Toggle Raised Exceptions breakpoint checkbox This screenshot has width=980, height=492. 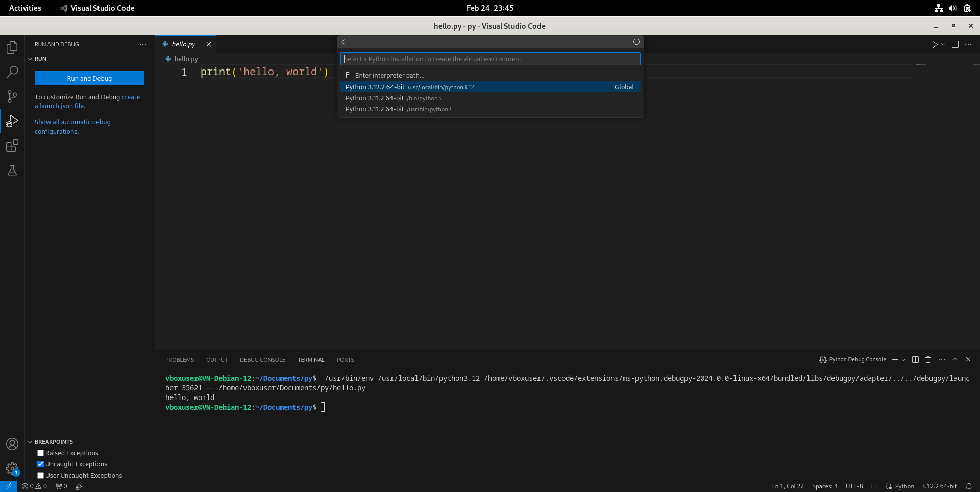coord(41,453)
